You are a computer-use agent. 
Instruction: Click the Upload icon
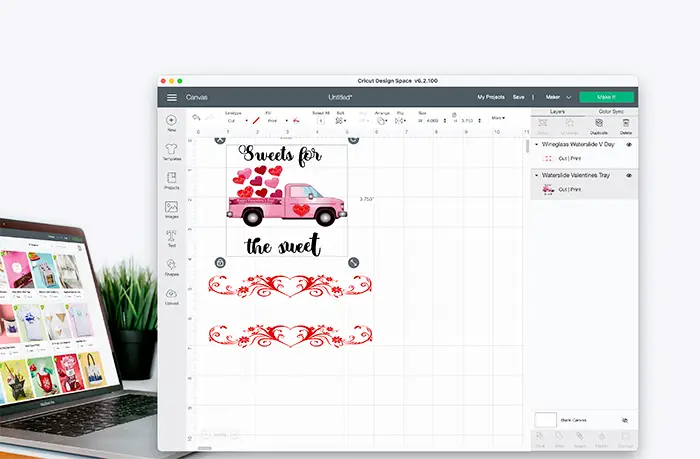click(x=171, y=293)
